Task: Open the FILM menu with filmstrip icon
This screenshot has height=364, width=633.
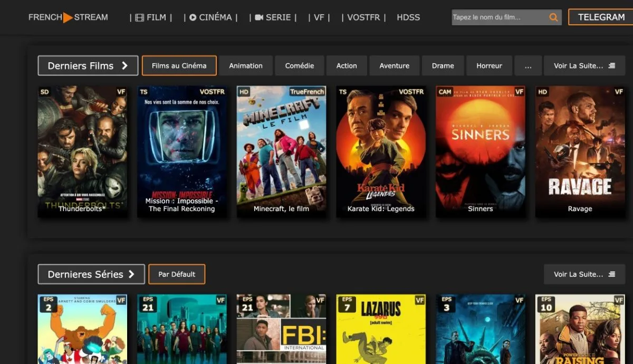Action: pos(150,17)
